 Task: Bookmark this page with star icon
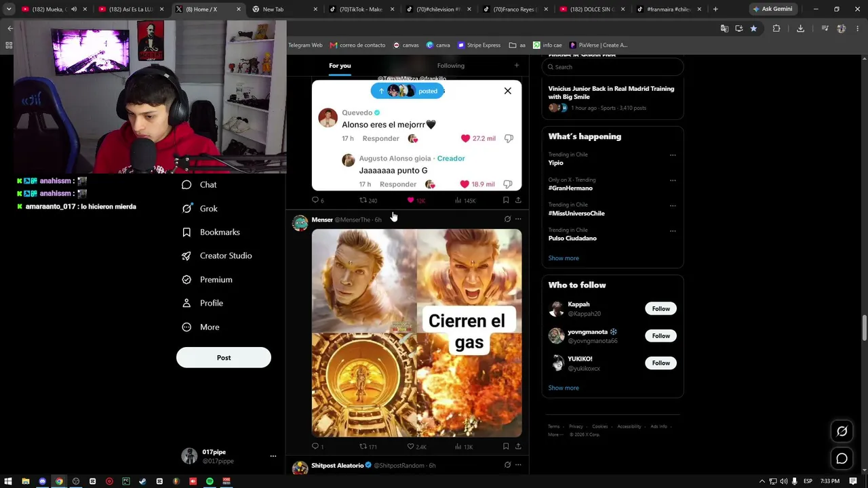click(x=753, y=28)
